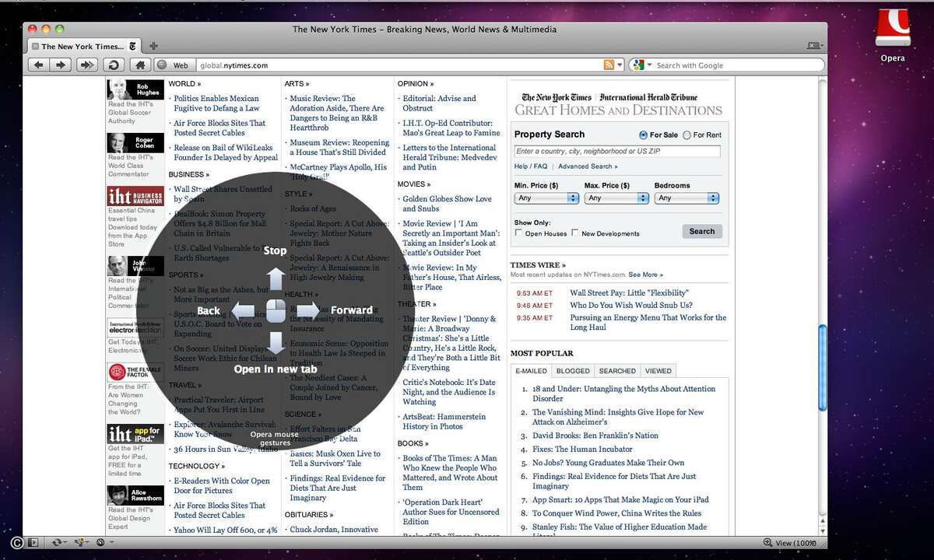The height and width of the screenshot is (560, 934).
Task: Open the Advanced Search link
Action: point(588,166)
